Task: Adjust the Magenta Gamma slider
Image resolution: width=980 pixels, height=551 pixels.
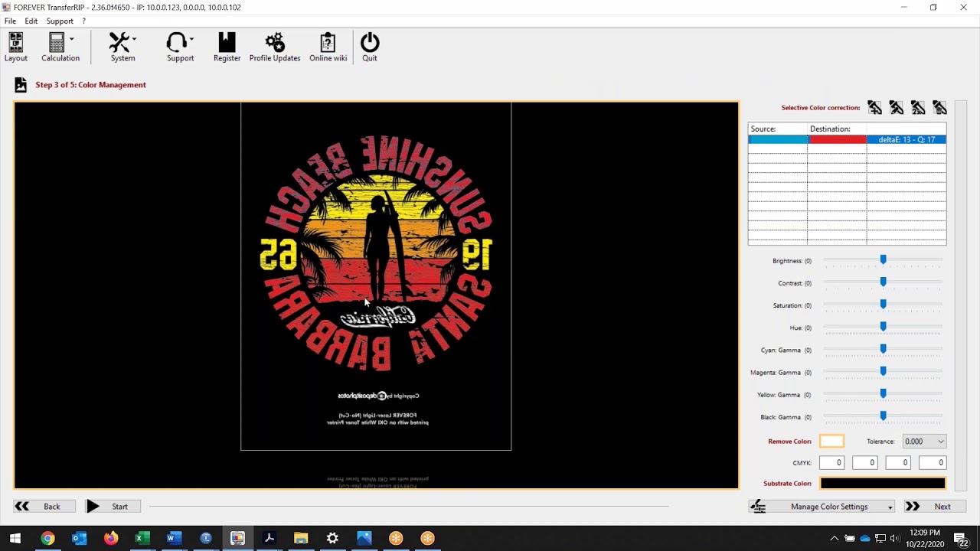Action: (883, 371)
